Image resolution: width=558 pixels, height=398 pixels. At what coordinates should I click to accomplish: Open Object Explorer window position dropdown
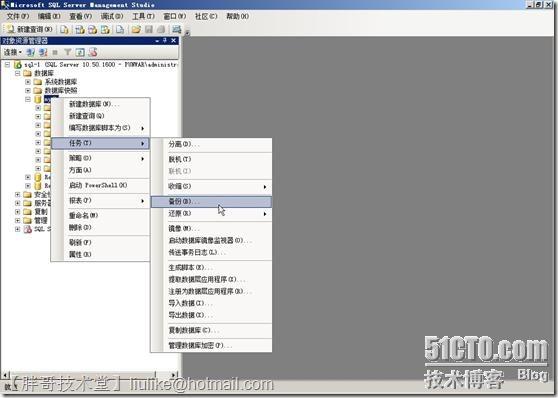157,41
